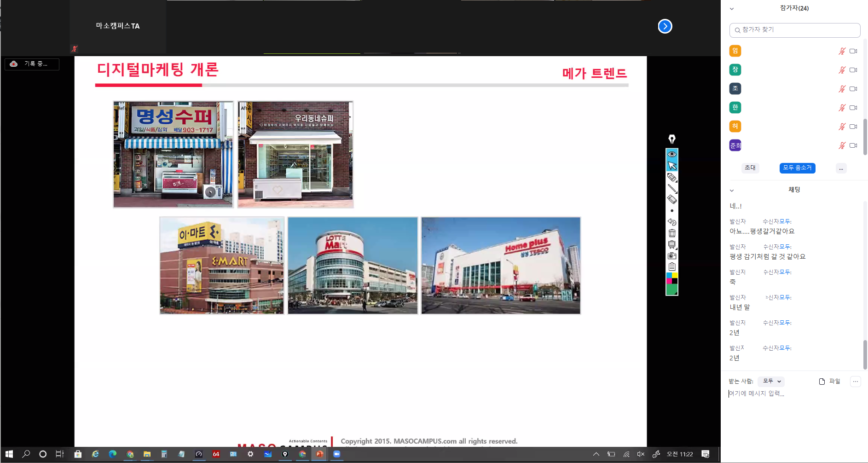This screenshot has height=463, width=868.
Task: Click the camera screenshot icon in annotation toolbar
Action: point(672,256)
